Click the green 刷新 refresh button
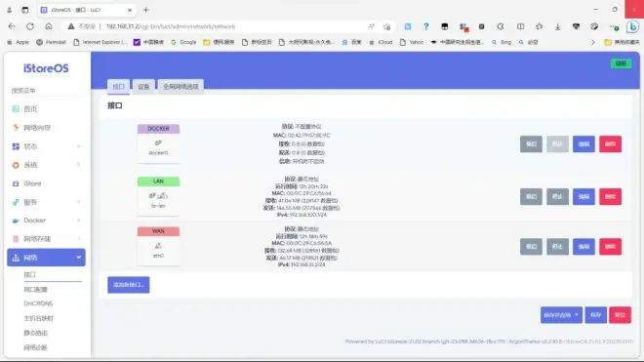The width and height of the screenshot is (644, 362). coord(621,63)
